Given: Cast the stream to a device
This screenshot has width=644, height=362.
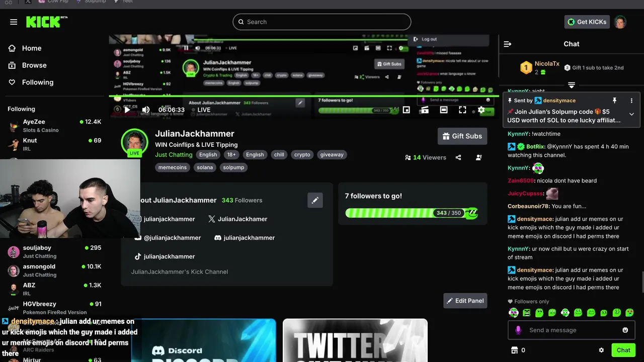Looking at the screenshot, I should 425,110.
